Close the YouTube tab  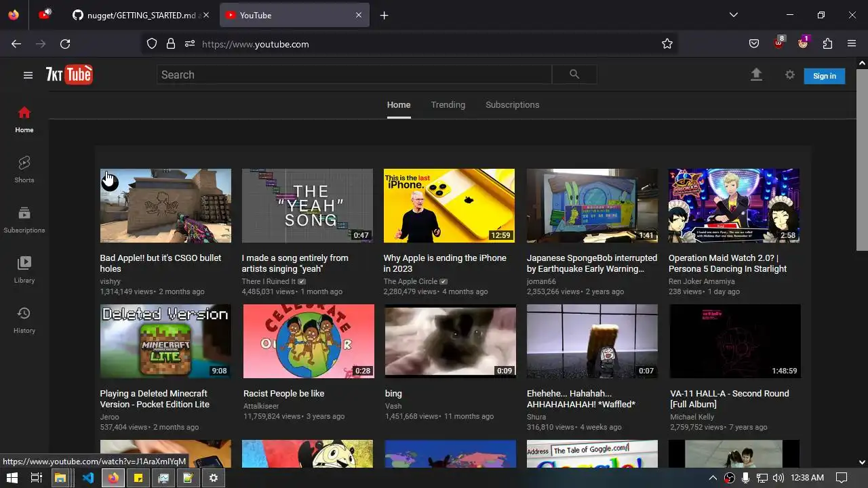359,15
